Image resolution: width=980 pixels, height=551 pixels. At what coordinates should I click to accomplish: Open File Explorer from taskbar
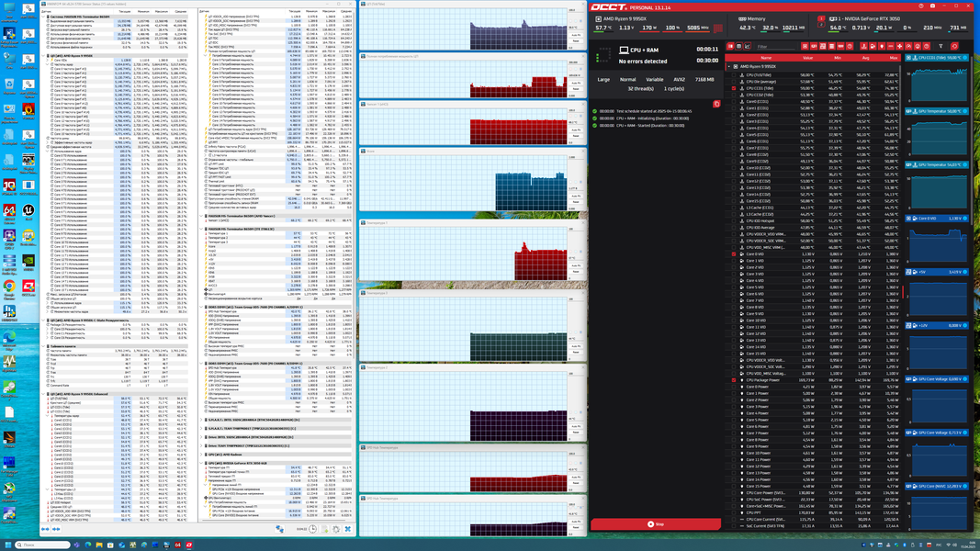(x=99, y=545)
